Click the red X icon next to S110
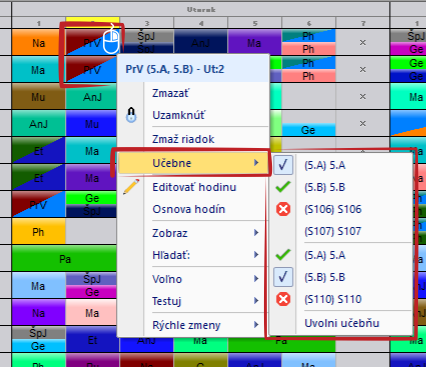Image resolution: width=426 pixels, height=367 pixels. [283, 299]
